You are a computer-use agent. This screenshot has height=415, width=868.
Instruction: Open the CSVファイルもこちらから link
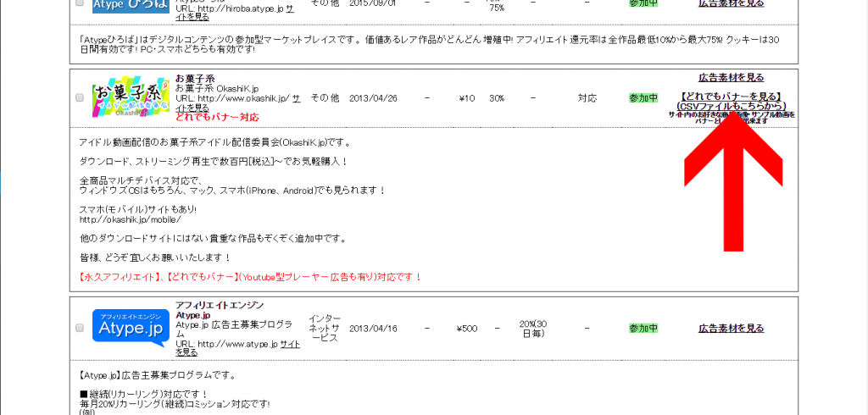(x=731, y=107)
